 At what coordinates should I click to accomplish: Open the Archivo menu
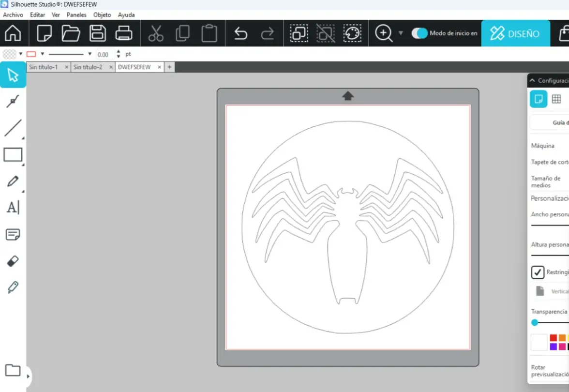point(13,15)
